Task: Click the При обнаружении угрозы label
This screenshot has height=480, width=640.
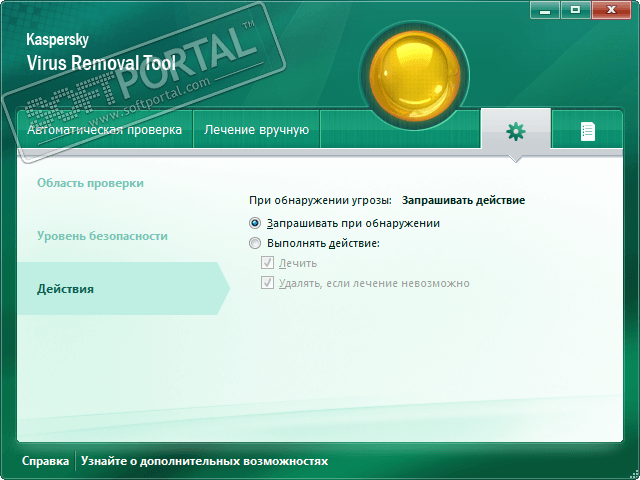Action: click(x=320, y=200)
